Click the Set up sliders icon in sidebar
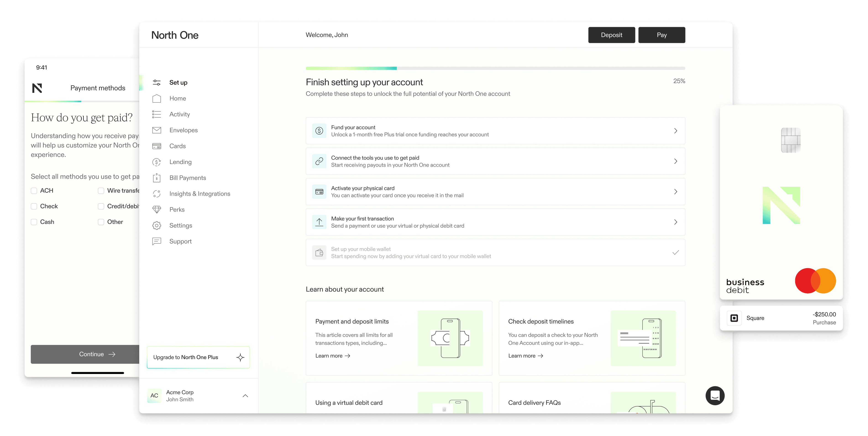868x436 pixels. pos(157,83)
